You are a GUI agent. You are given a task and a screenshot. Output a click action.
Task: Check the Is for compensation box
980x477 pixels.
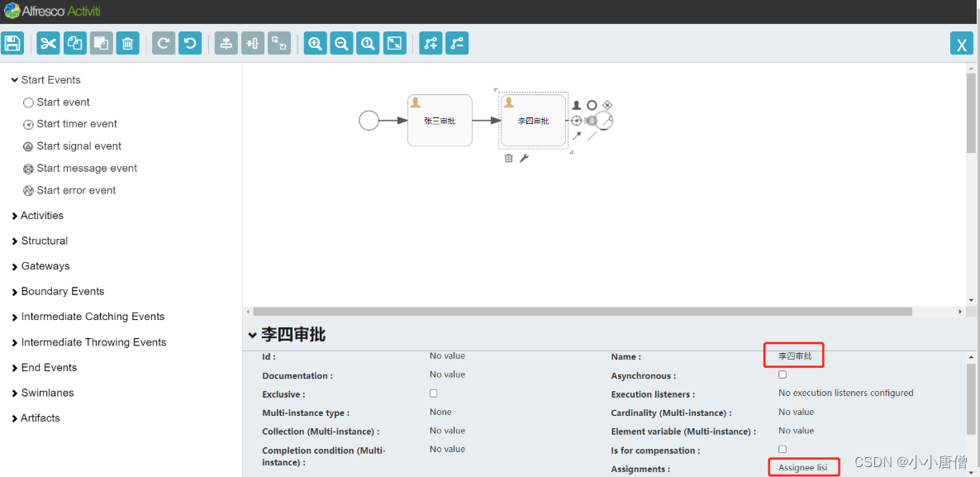coord(780,449)
